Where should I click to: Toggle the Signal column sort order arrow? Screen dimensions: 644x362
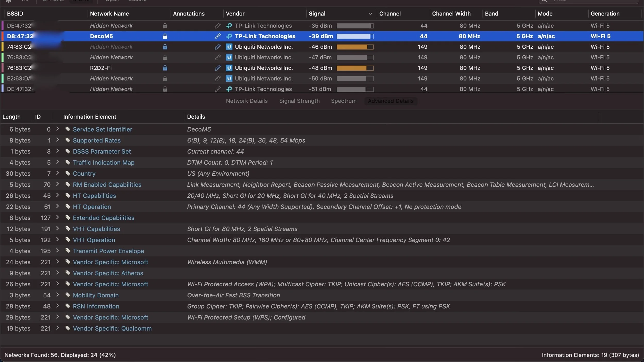pos(370,14)
